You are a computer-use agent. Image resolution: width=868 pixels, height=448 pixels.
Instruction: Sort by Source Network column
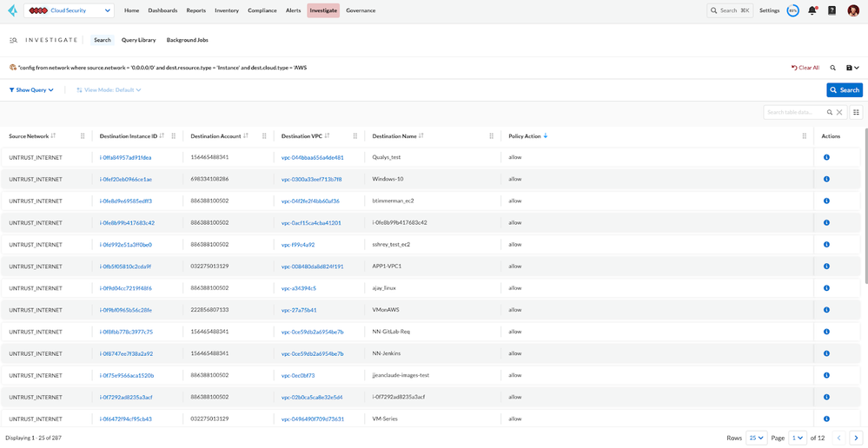click(53, 136)
